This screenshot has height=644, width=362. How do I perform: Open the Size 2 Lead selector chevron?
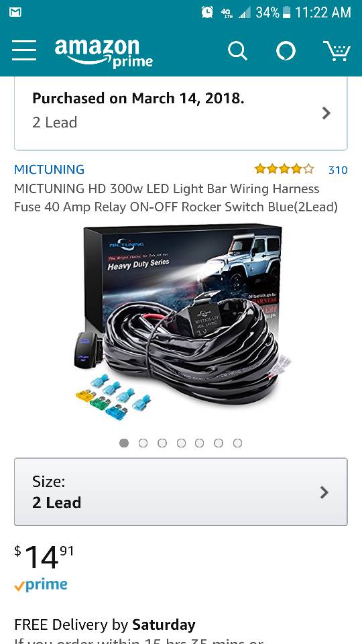pos(324,492)
